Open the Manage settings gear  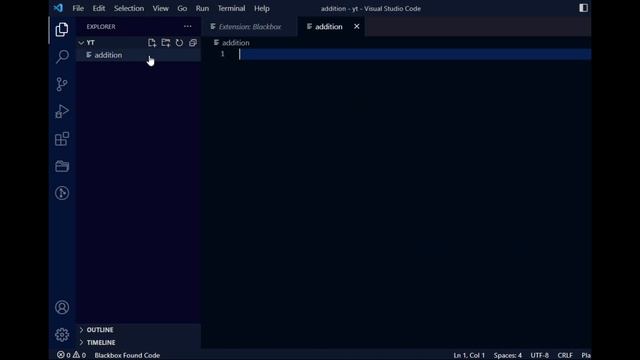(x=62, y=335)
